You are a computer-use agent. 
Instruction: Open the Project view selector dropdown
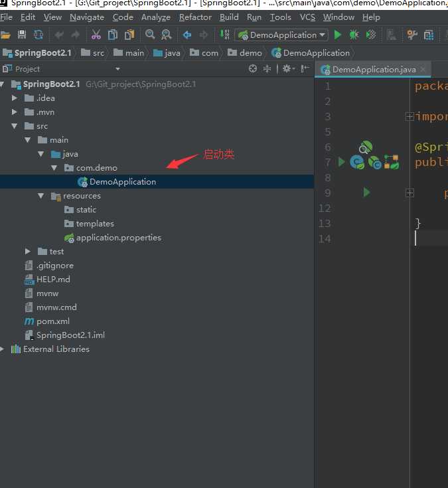118,69
